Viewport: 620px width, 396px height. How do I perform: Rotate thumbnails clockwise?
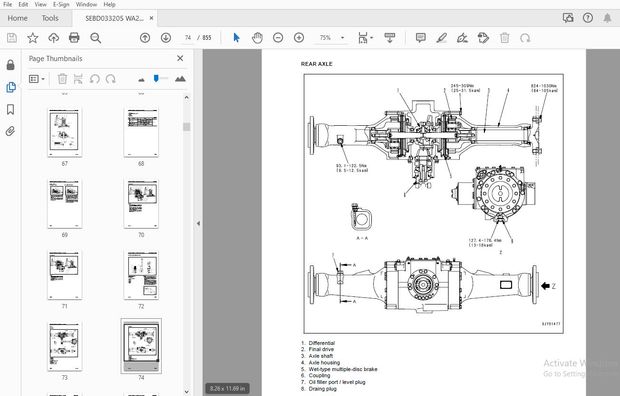(111, 79)
